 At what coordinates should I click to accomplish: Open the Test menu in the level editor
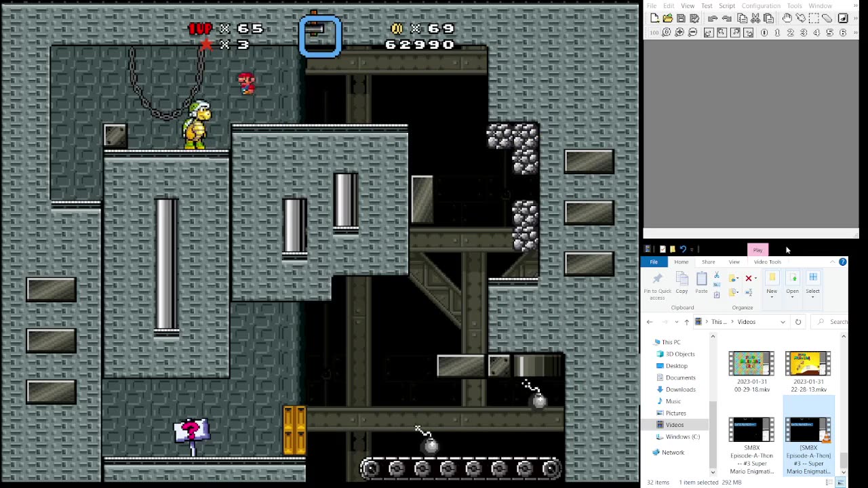pyautogui.click(x=707, y=6)
